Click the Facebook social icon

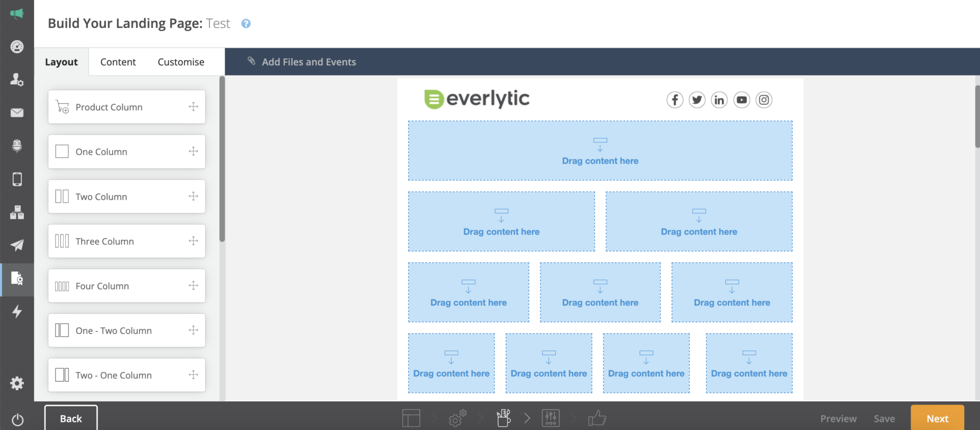[674, 100]
